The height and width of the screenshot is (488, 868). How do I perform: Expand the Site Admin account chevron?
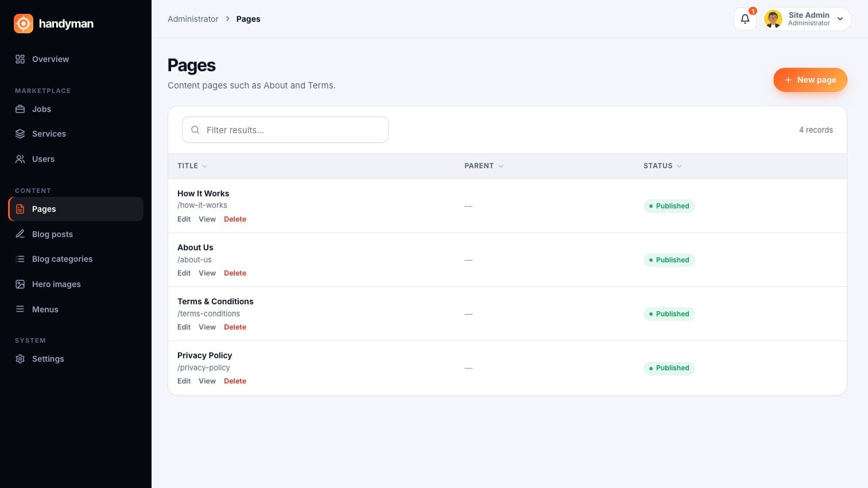pos(840,19)
